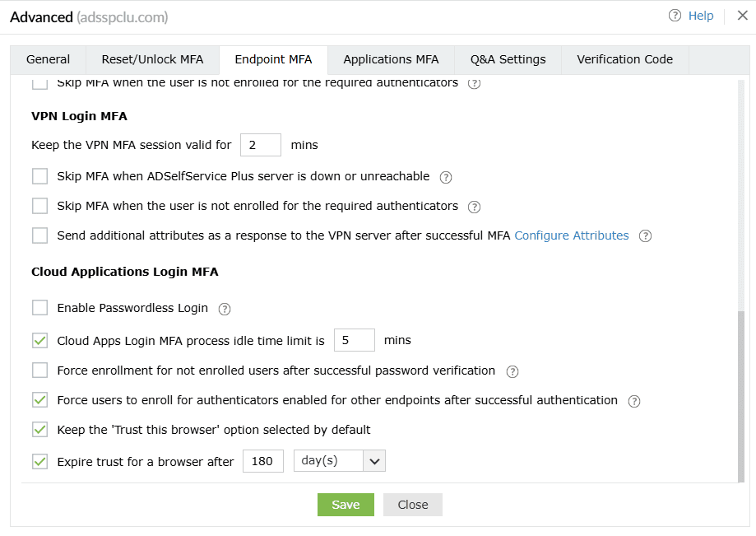Enable Passwordless Login checkbox
The width and height of the screenshot is (756, 536).
click(39, 308)
